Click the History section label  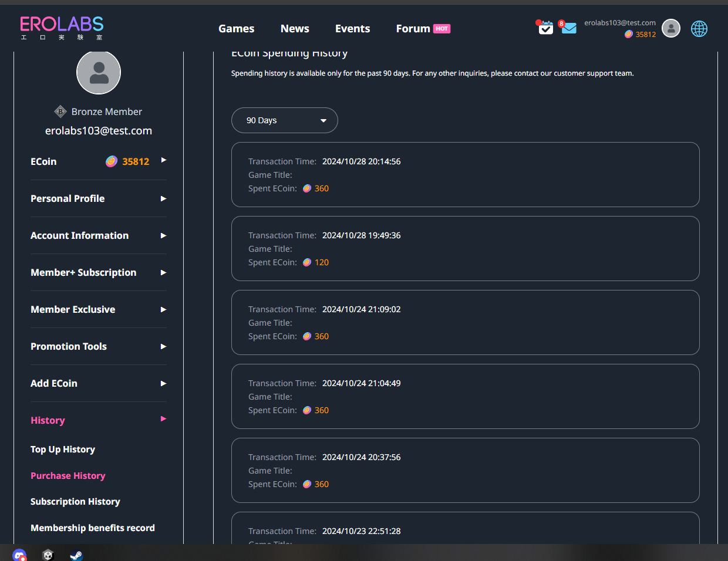click(48, 420)
